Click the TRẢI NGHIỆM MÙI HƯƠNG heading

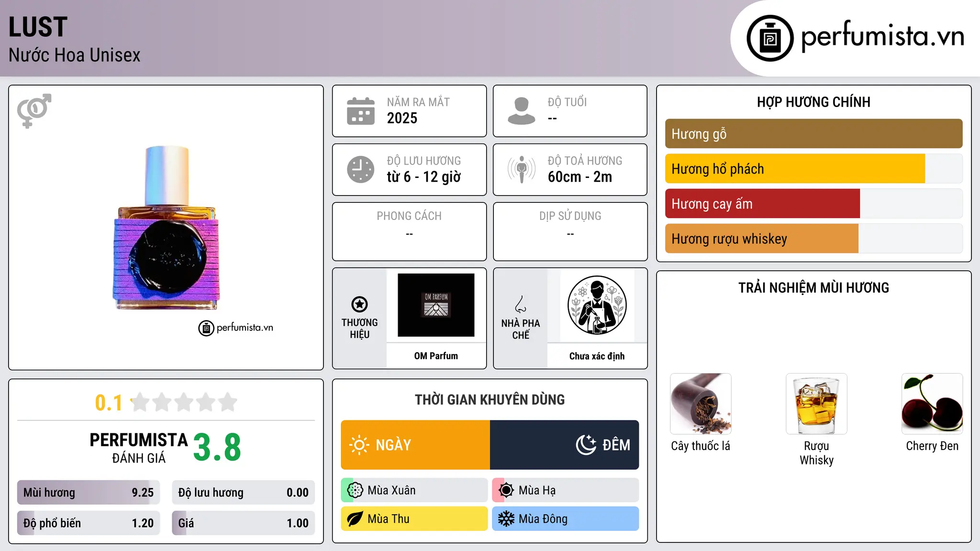point(813,287)
